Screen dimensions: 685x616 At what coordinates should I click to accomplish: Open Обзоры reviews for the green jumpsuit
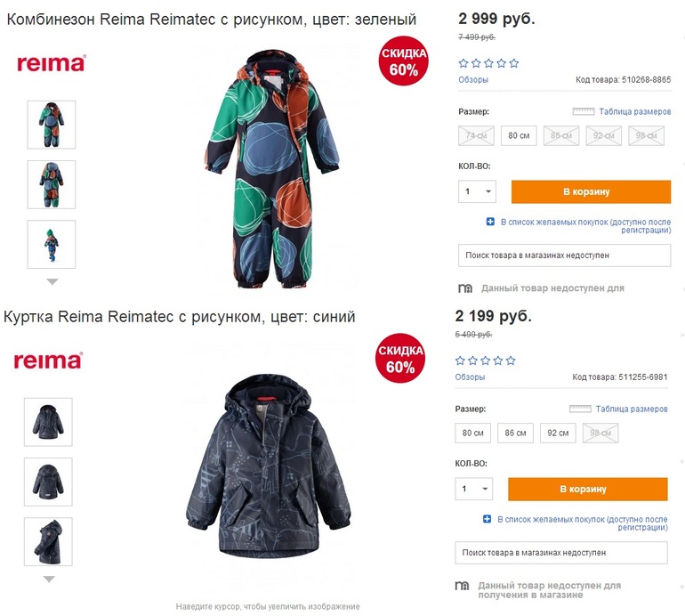[x=473, y=80]
